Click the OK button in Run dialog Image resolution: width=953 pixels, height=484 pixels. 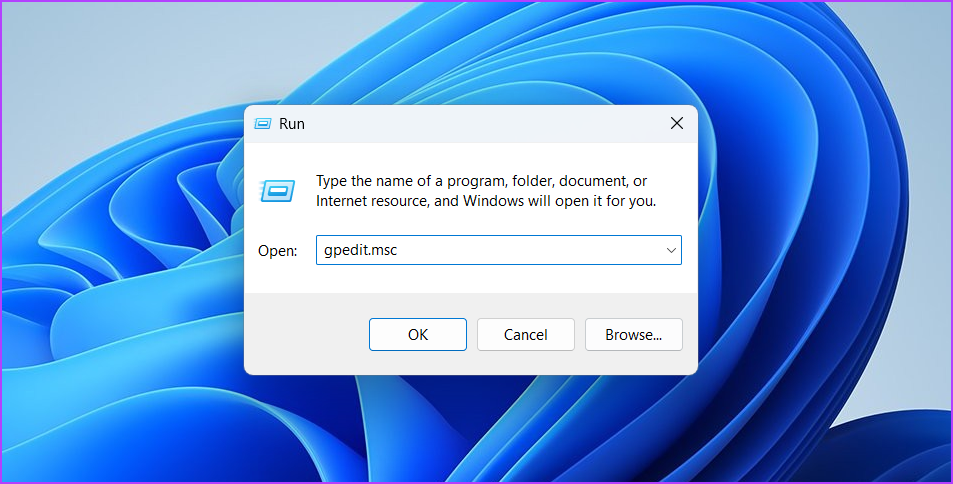tap(418, 334)
